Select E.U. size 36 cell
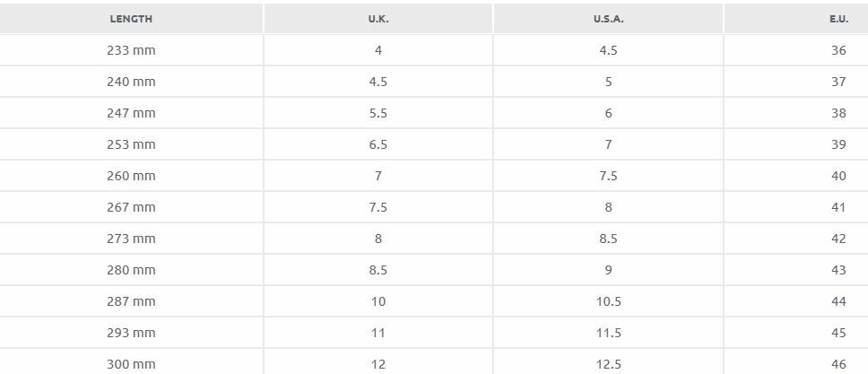This screenshot has width=868, height=374. 796,50
